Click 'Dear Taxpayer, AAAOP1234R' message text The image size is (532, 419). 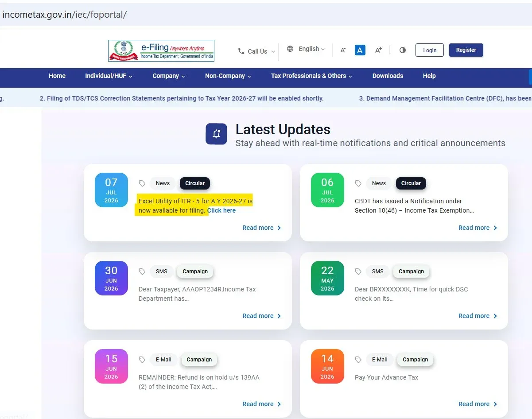(198, 294)
